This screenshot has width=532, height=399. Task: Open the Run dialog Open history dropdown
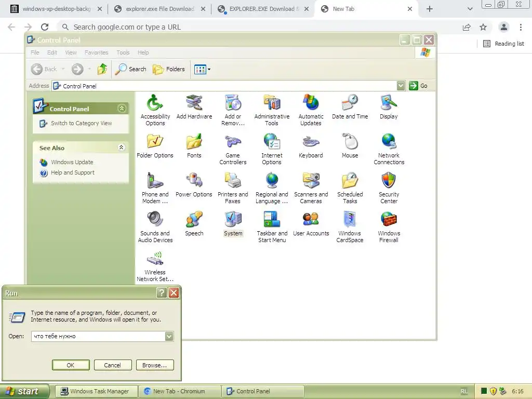169,336
